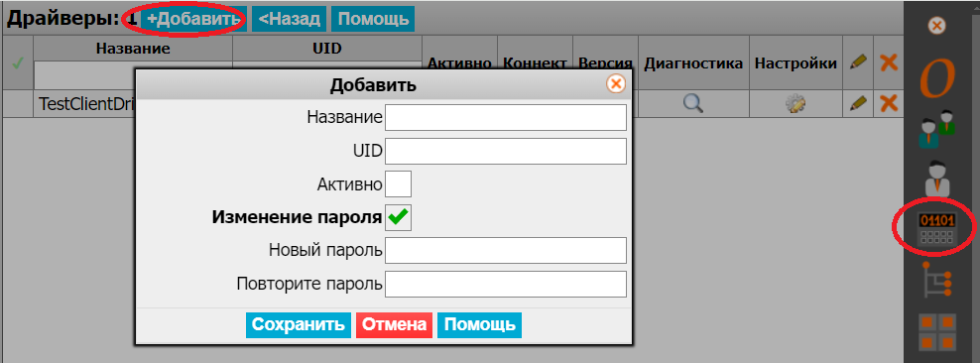The height and width of the screenshot is (363, 980).
Task: Enable the Активно checkbox
Action: (x=398, y=184)
